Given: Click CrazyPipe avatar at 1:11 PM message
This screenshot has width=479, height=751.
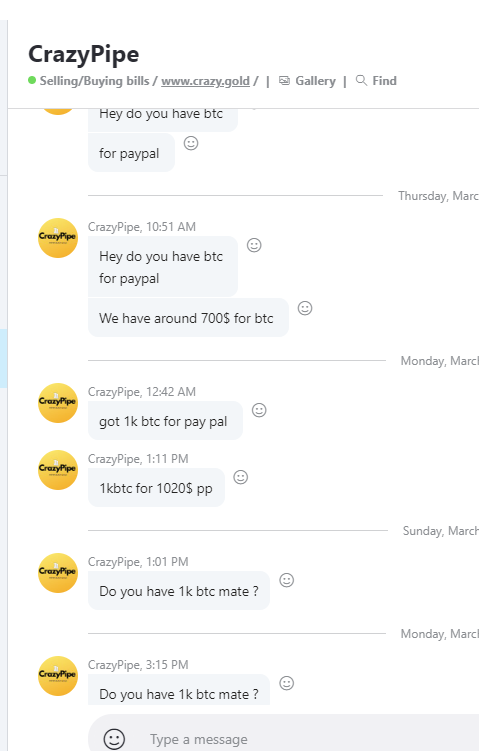Looking at the screenshot, I should [58, 470].
